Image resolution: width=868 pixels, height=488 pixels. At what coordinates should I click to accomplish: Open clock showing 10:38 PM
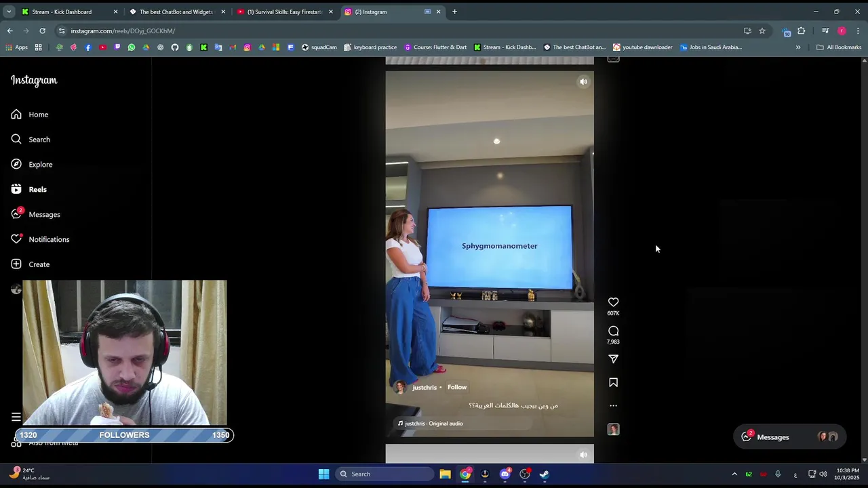(848, 474)
